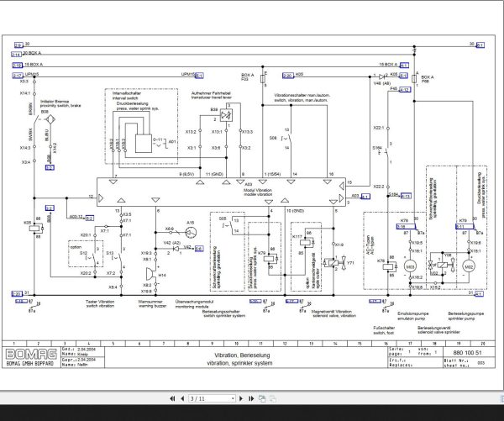
Task: Advance to the next page
Action: click(241, 398)
